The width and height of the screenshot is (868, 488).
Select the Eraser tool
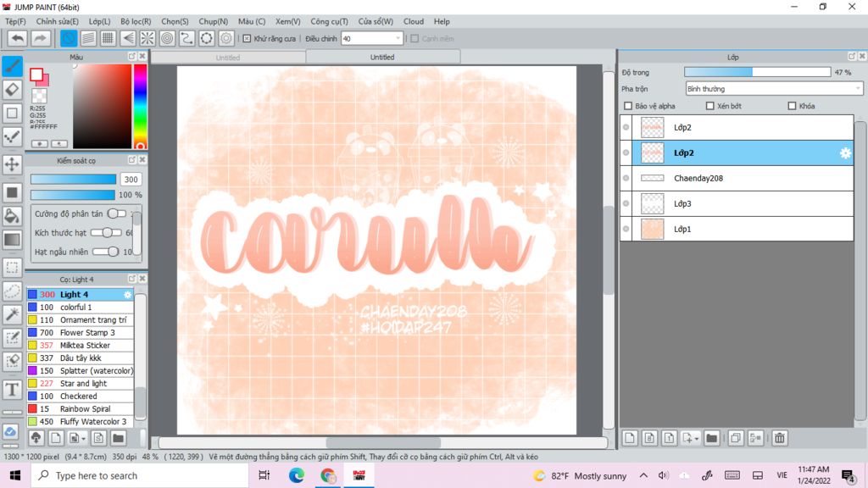coord(12,90)
